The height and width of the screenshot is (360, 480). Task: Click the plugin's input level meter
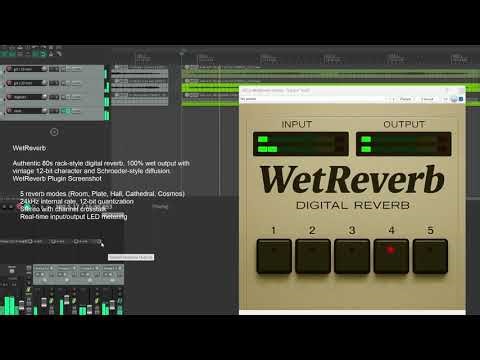coord(301,144)
